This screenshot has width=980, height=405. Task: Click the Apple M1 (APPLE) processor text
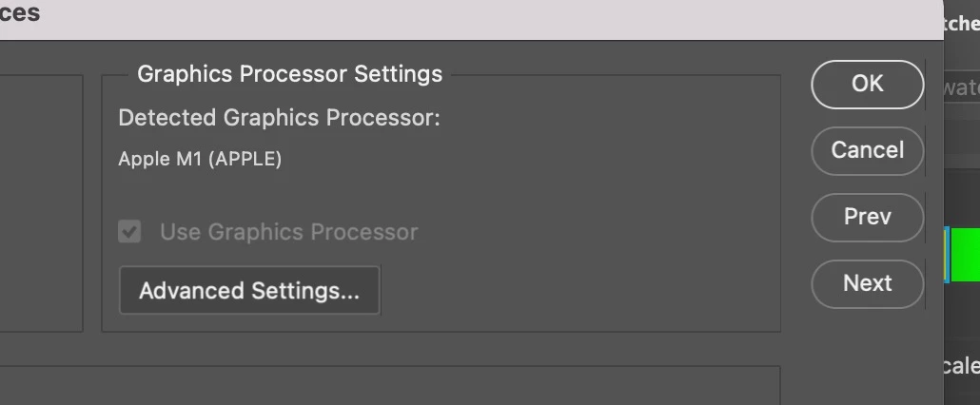click(x=200, y=159)
